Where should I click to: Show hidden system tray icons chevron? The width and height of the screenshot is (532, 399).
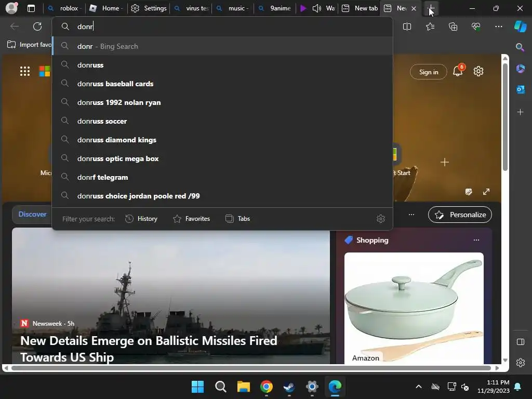point(419,387)
